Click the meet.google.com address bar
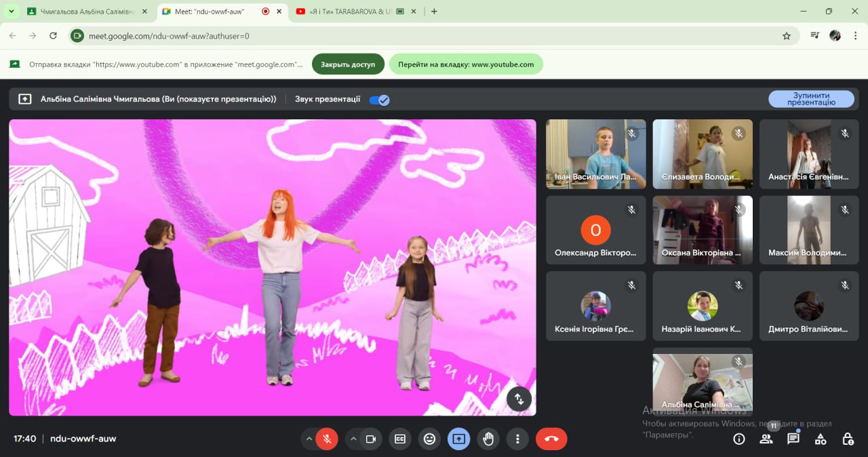This screenshot has height=457, width=868. click(433, 36)
